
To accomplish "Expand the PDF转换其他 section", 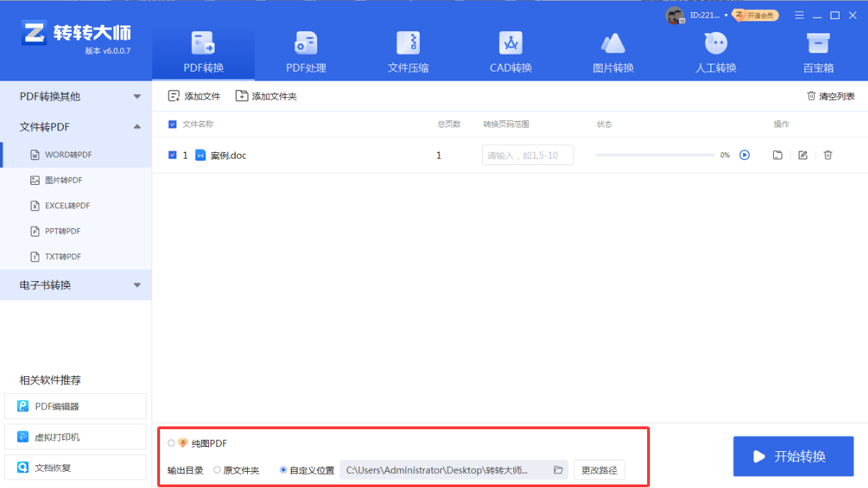I will [x=76, y=96].
